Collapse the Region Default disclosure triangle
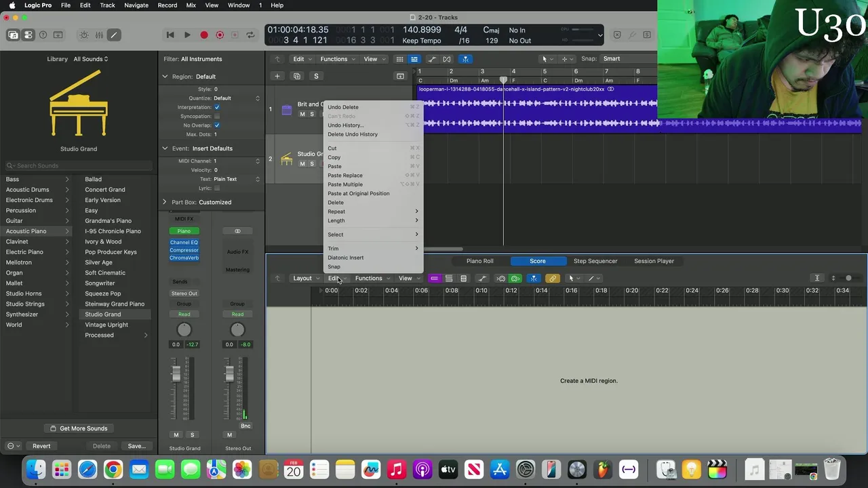 point(165,77)
